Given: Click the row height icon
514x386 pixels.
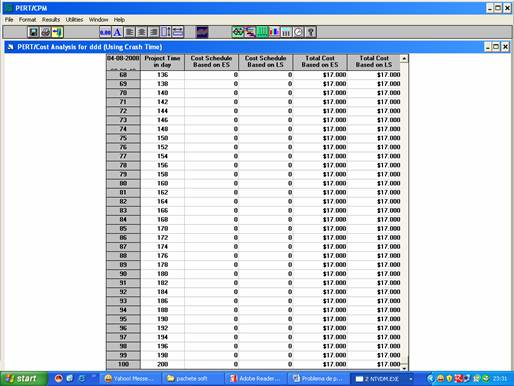Looking at the screenshot, I should [165, 32].
